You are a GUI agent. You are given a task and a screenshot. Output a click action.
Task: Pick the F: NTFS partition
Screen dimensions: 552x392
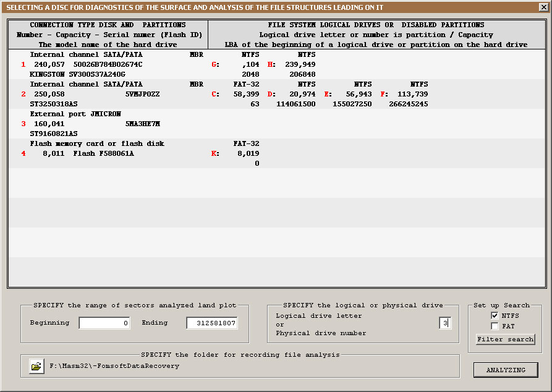click(384, 94)
